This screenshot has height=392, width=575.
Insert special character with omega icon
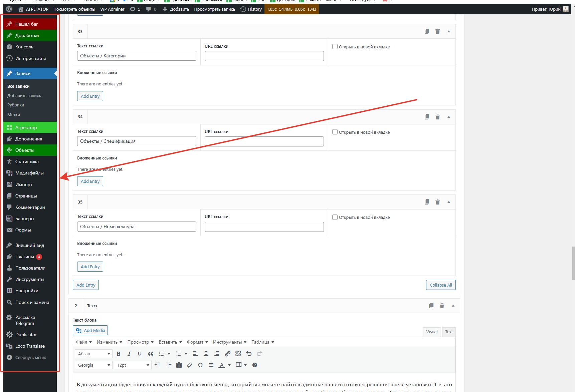[x=200, y=365]
